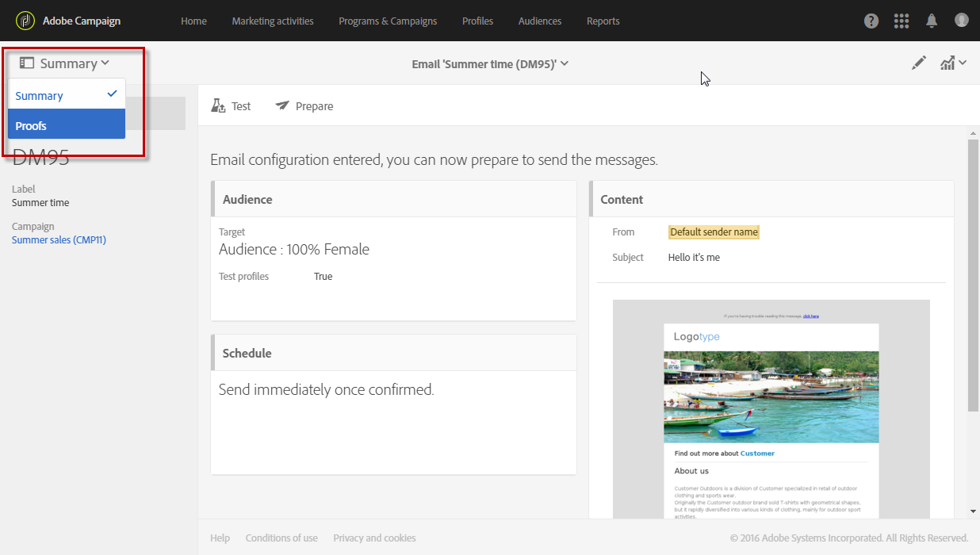This screenshot has width=980, height=555.
Task: Click the Test flask icon
Action: coord(218,106)
